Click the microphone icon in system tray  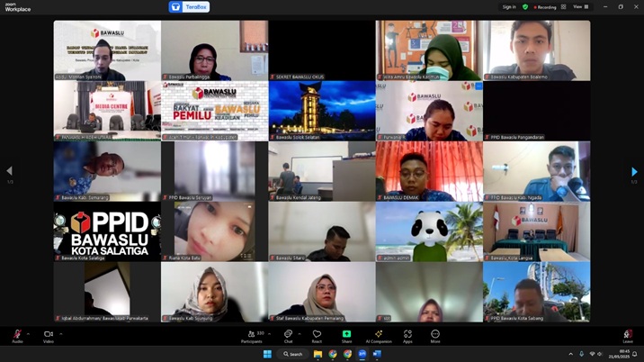[x=582, y=354]
